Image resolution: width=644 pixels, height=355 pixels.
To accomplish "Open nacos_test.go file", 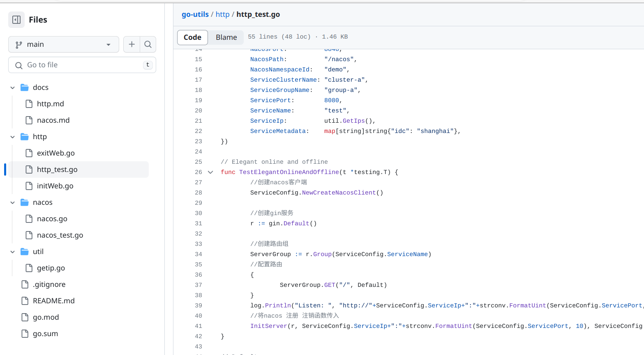I will (x=60, y=235).
